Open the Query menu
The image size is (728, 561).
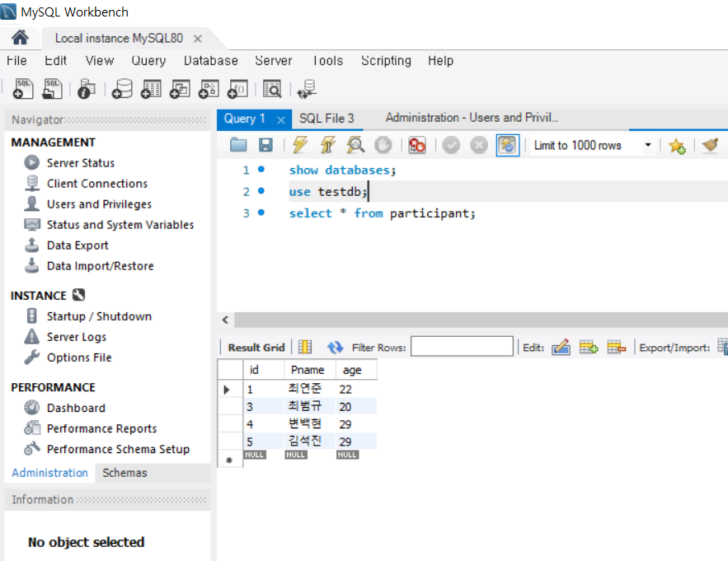[148, 61]
